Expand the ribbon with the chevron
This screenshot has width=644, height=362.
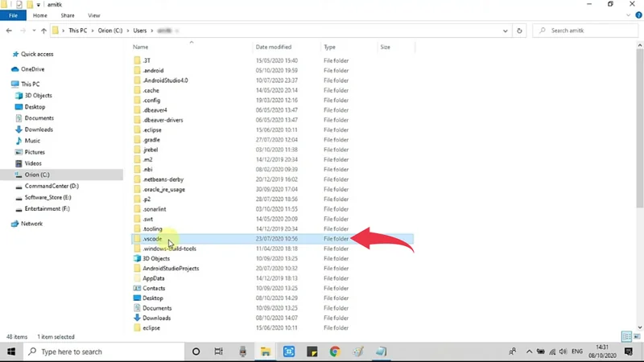coord(628,15)
